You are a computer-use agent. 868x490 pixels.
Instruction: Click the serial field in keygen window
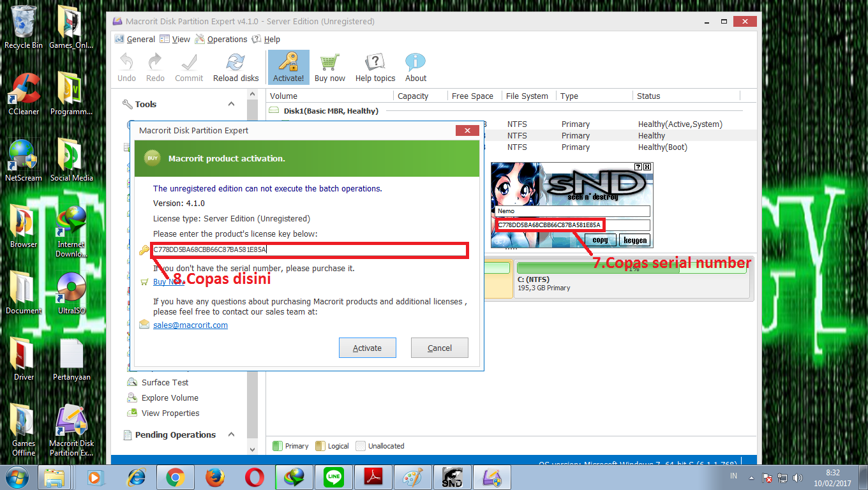coord(572,225)
